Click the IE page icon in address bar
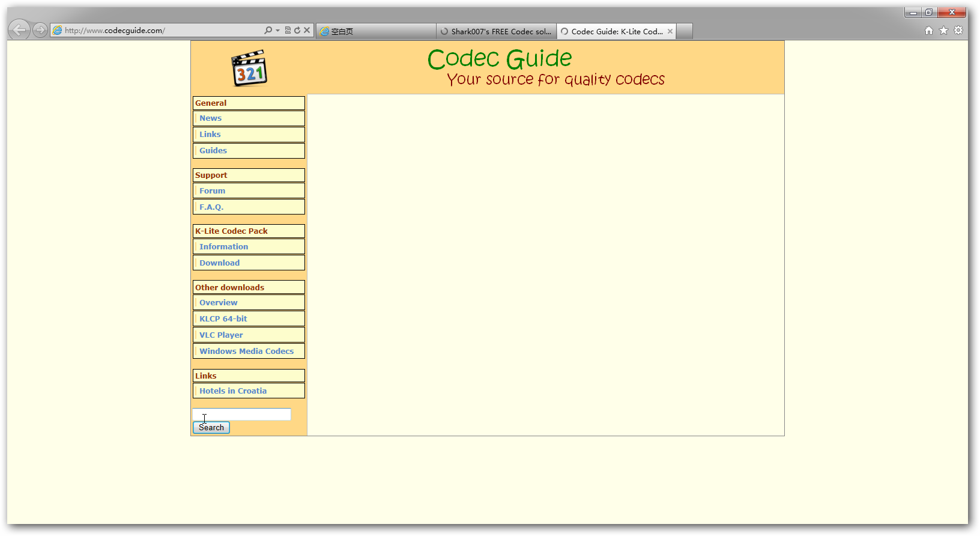The height and width of the screenshot is (536, 980). pos(58,30)
